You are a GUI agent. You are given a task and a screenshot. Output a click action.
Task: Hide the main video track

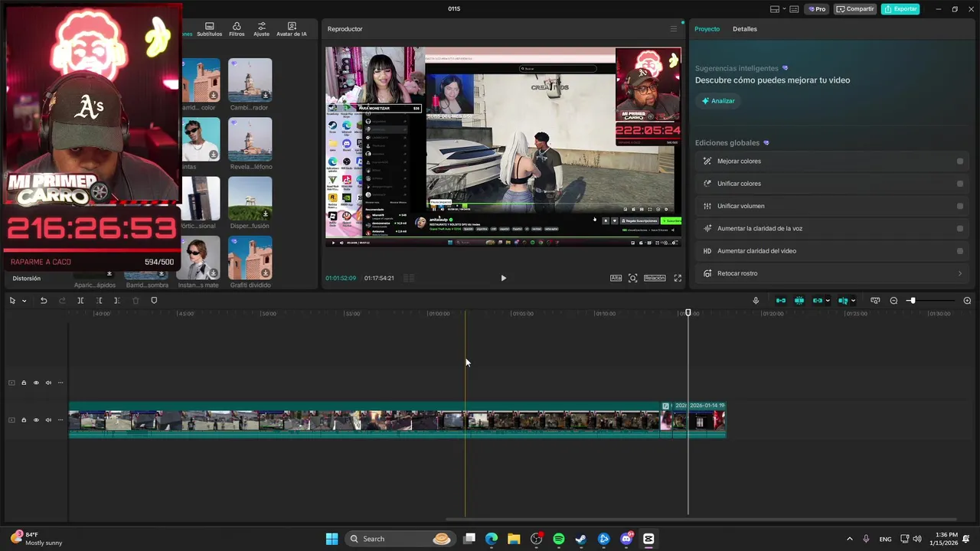(x=36, y=420)
